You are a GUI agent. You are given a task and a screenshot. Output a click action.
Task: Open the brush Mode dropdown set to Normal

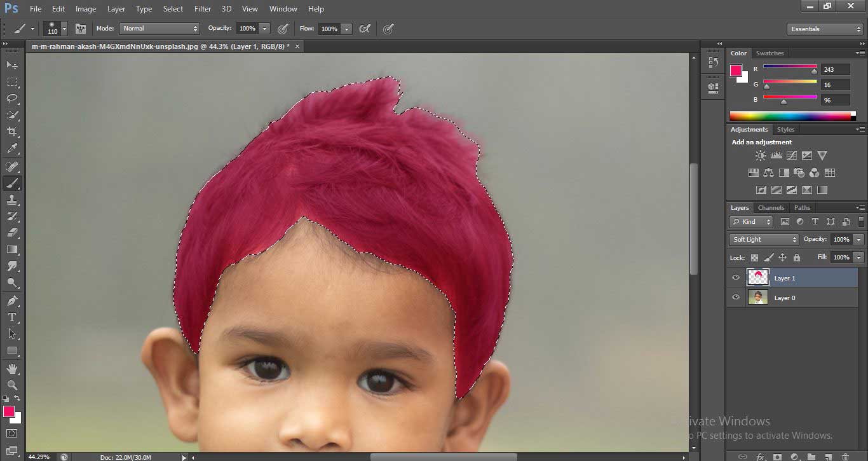[x=159, y=29]
